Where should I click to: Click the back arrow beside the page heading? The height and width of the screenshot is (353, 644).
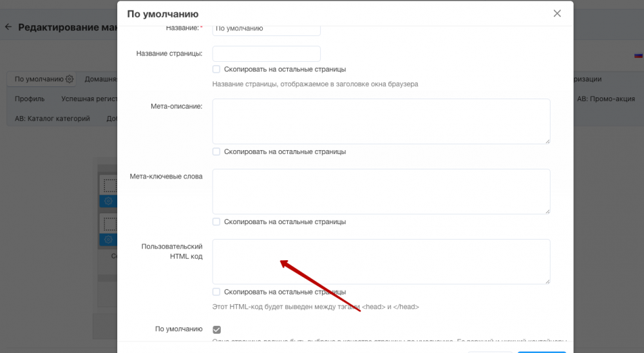[8, 27]
